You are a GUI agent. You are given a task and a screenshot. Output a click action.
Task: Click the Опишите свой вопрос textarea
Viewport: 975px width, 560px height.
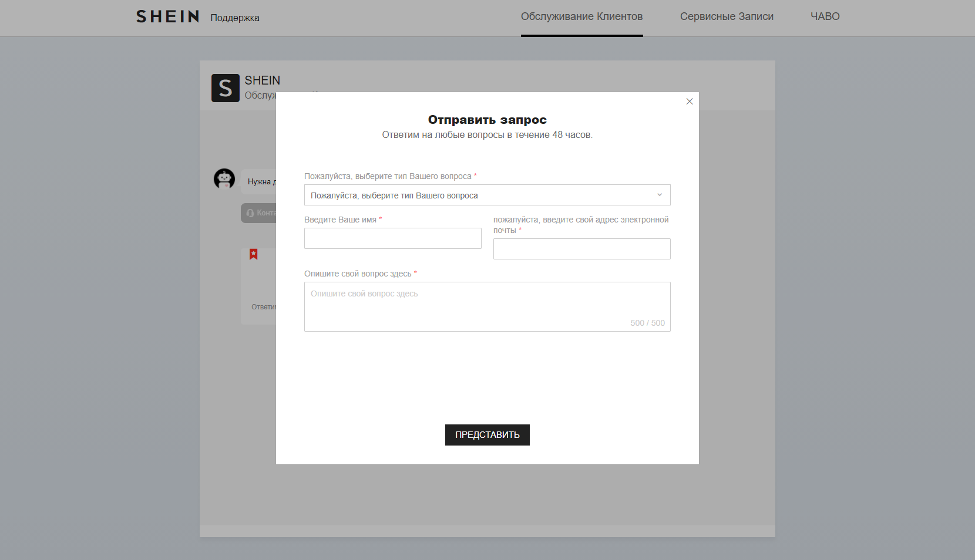pos(487,306)
